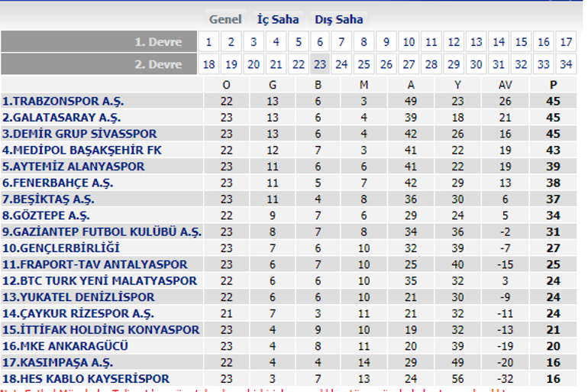Open Trabzonspor A.Ş. team link
Screen dimensions: 588x392
click(x=63, y=101)
